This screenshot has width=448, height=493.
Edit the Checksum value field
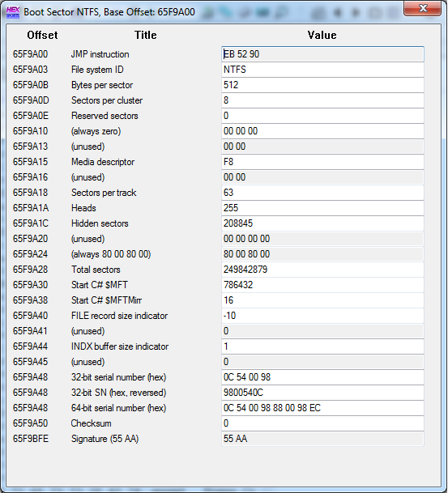(x=322, y=423)
